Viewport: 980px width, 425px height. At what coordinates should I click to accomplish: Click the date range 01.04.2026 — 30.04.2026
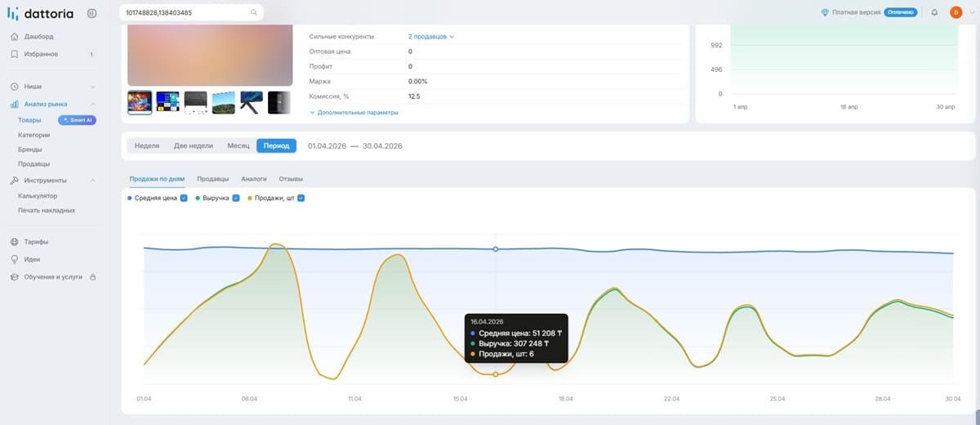click(x=355, y=145)
